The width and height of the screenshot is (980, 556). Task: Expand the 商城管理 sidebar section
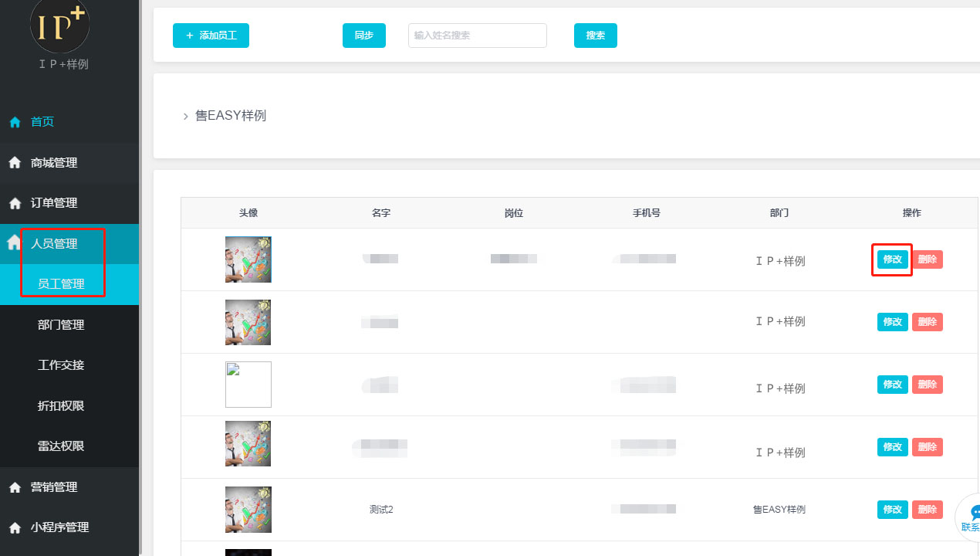54,163
